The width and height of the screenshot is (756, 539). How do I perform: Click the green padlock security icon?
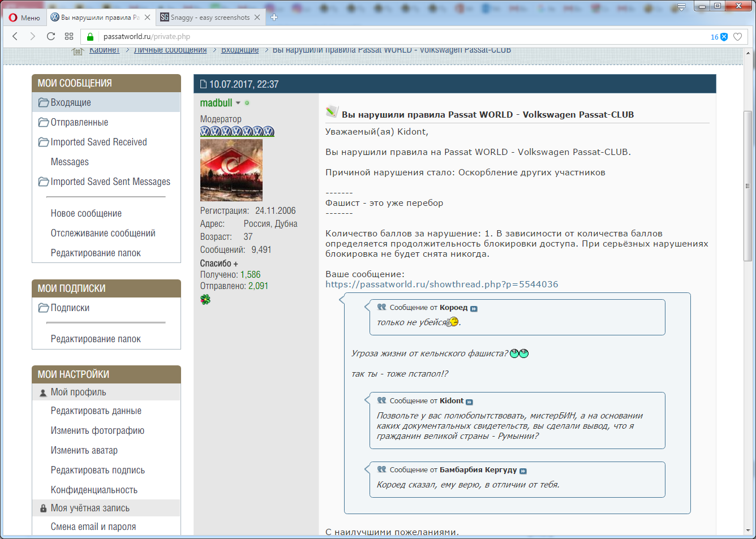pos(90,37)
